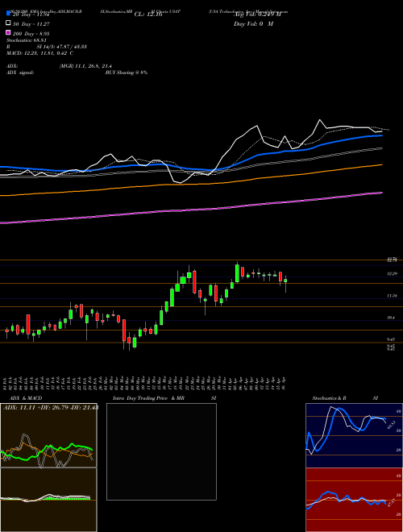Select the '50 Day - 11.27' legend text
Viewport: 403px width, 532px height.
tap(31, 24)
